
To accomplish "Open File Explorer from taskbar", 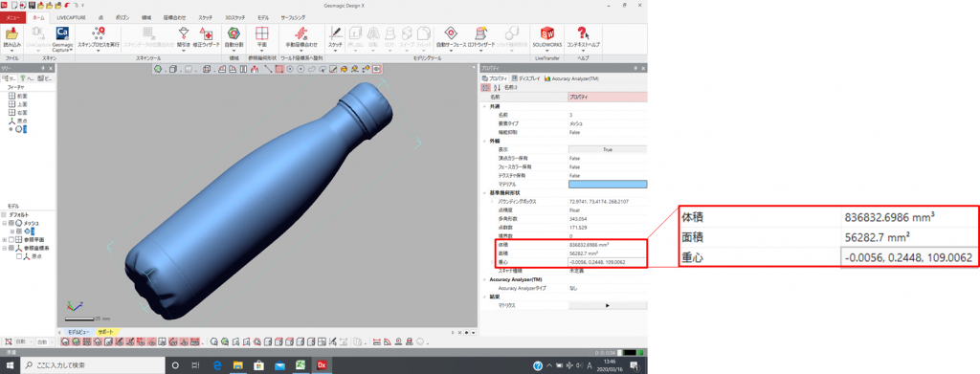I will click(x=238, y=365).
